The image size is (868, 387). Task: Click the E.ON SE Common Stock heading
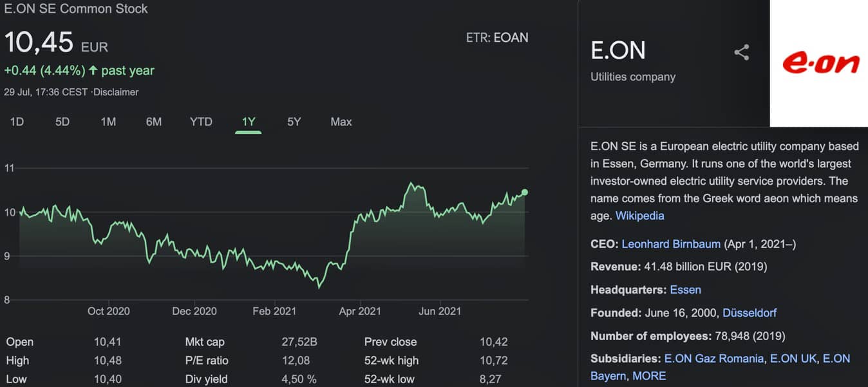(x=76, y=9)
